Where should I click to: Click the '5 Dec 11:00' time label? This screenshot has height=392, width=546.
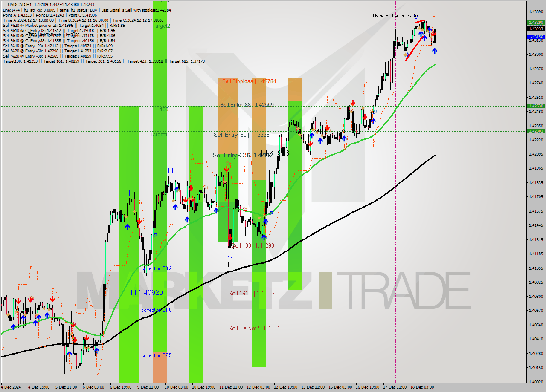pyautogui.click(x=66, y=387)
